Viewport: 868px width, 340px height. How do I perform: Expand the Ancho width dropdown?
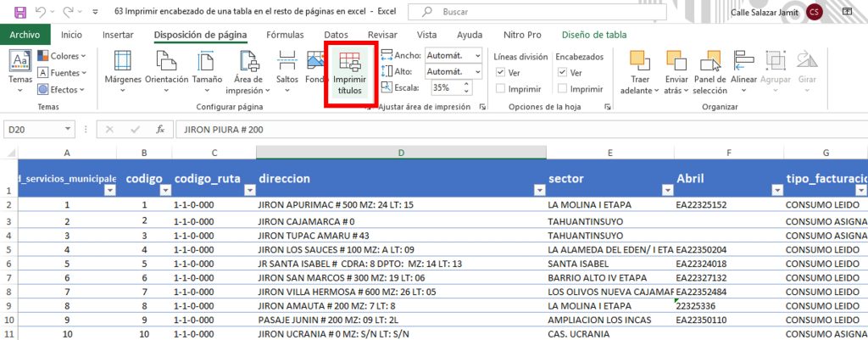click(x=478, y=56)
